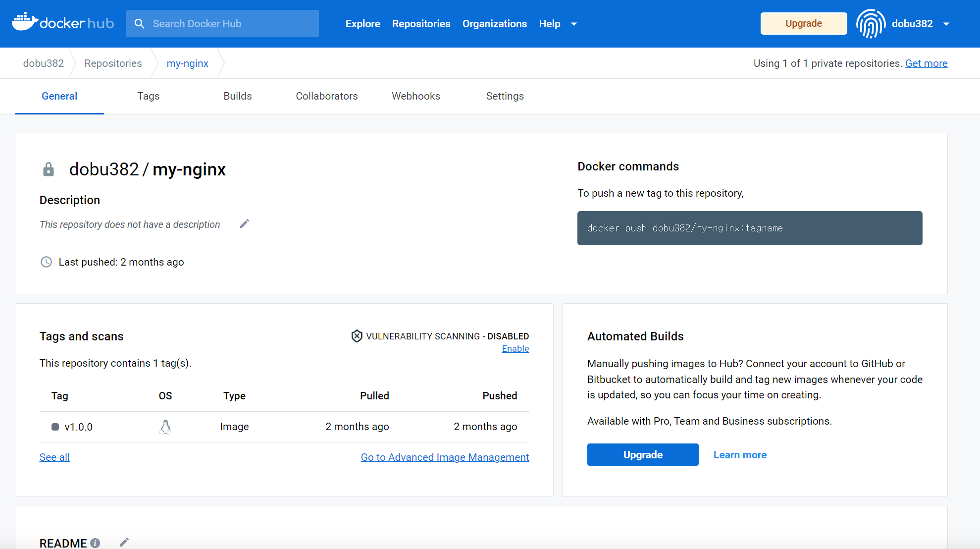Switch to the Webhooks tab
980x549 pixels.
tap(416, 96)
